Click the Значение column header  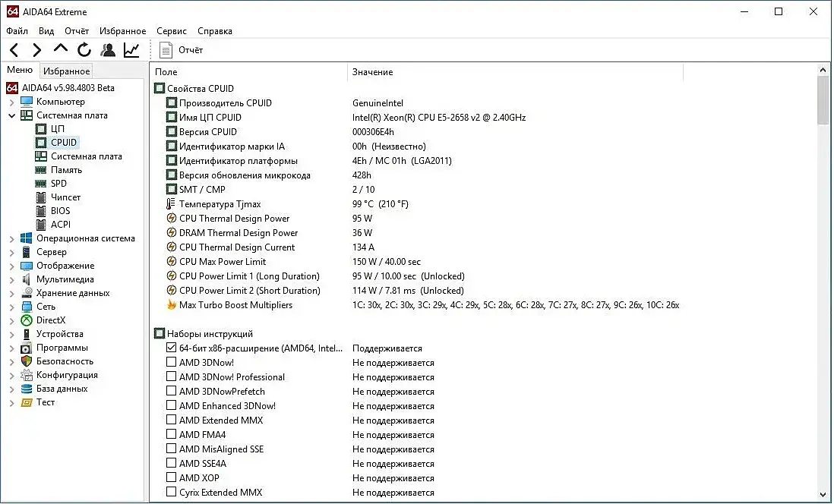tap(515, 72)
